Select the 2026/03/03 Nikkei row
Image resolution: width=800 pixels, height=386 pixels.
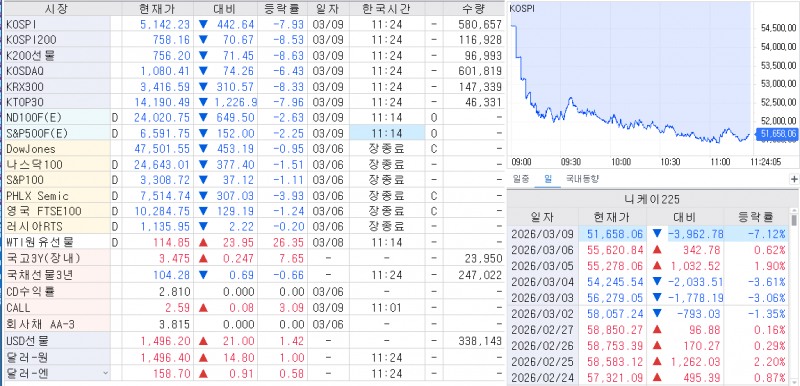[x=648, y=297]
